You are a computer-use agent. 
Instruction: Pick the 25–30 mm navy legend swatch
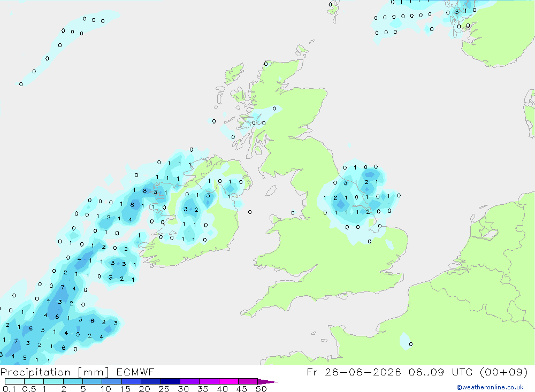(x=170, y=381)
